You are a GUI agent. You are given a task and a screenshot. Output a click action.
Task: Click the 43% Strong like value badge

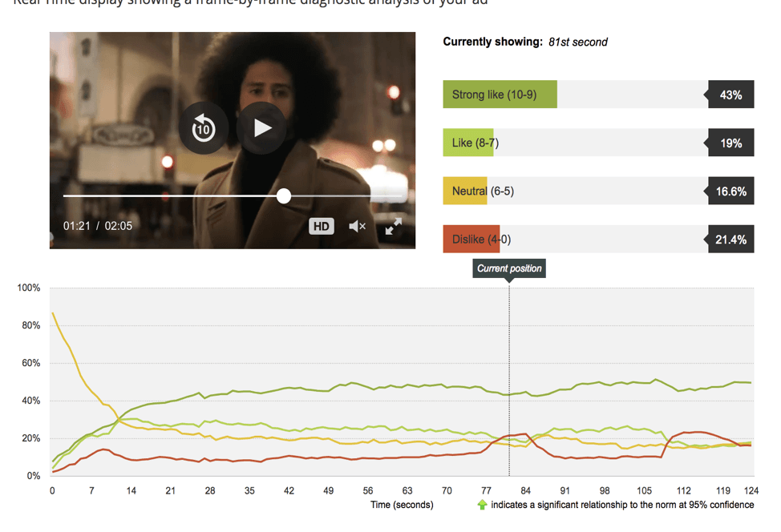coord(730,95)
